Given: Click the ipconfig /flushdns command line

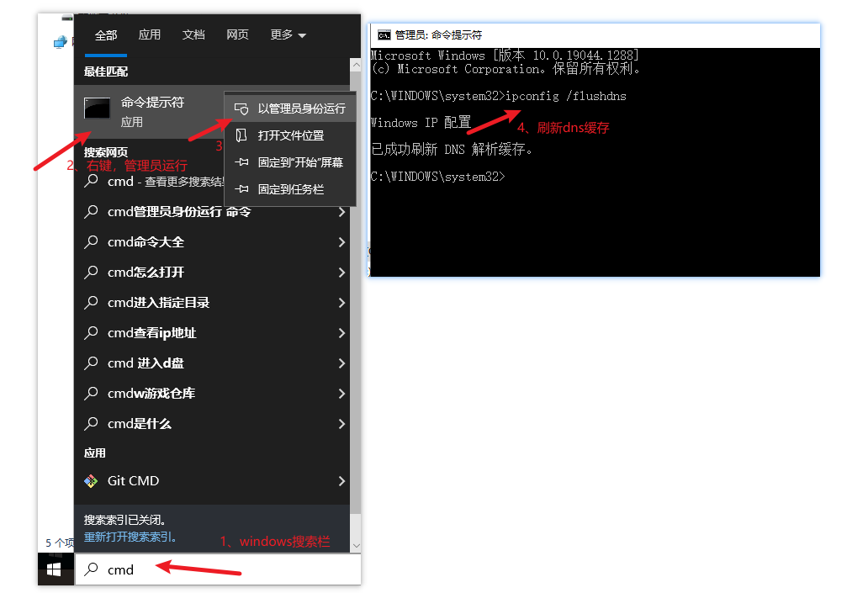Looking at the screenshot, I should [498, 97].
